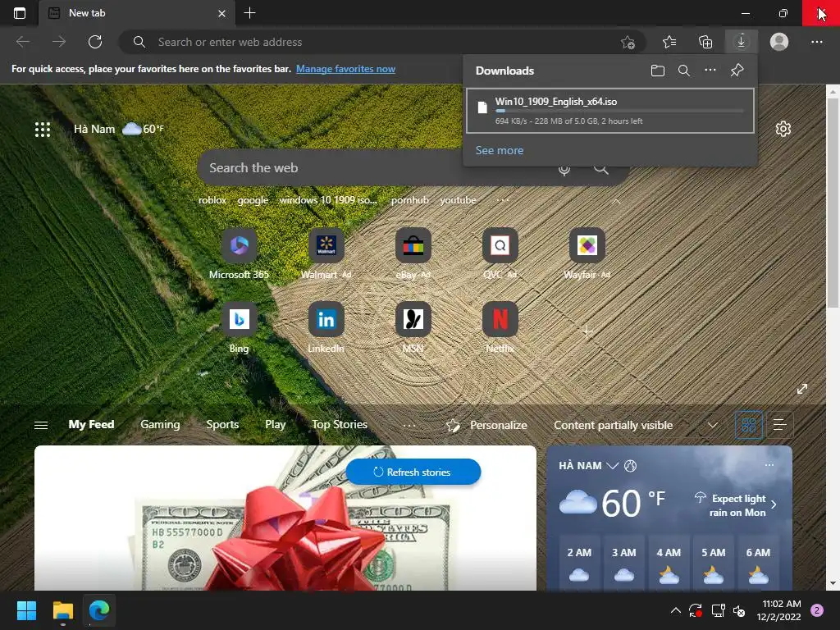
Task: Click the Refresh stories button
Action: pos(413,472)
